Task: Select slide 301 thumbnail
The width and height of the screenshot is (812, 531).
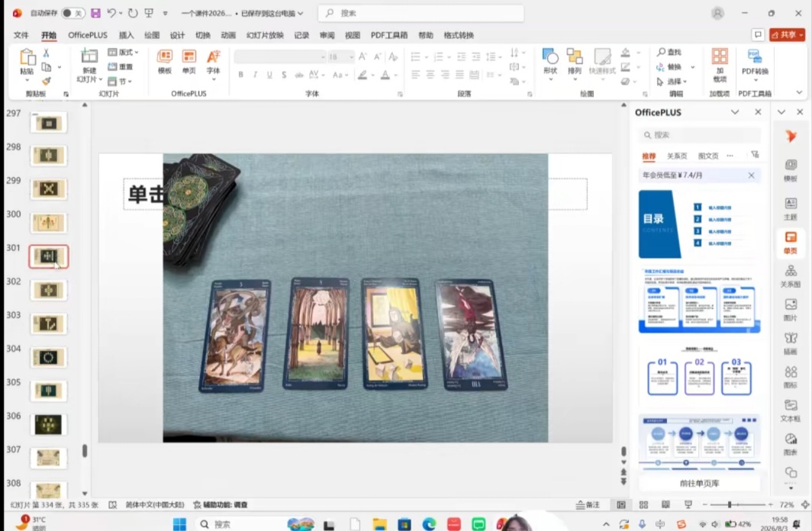Action: click(x=48, y=256)
